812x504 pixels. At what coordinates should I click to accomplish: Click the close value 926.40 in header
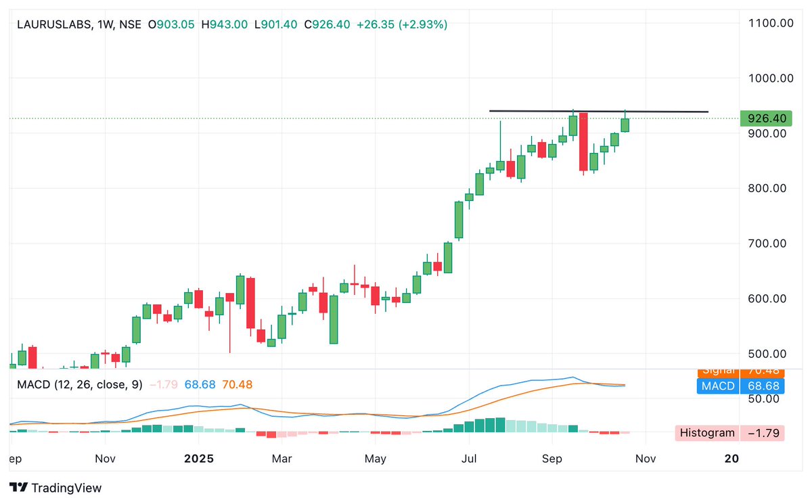(332, 24)
